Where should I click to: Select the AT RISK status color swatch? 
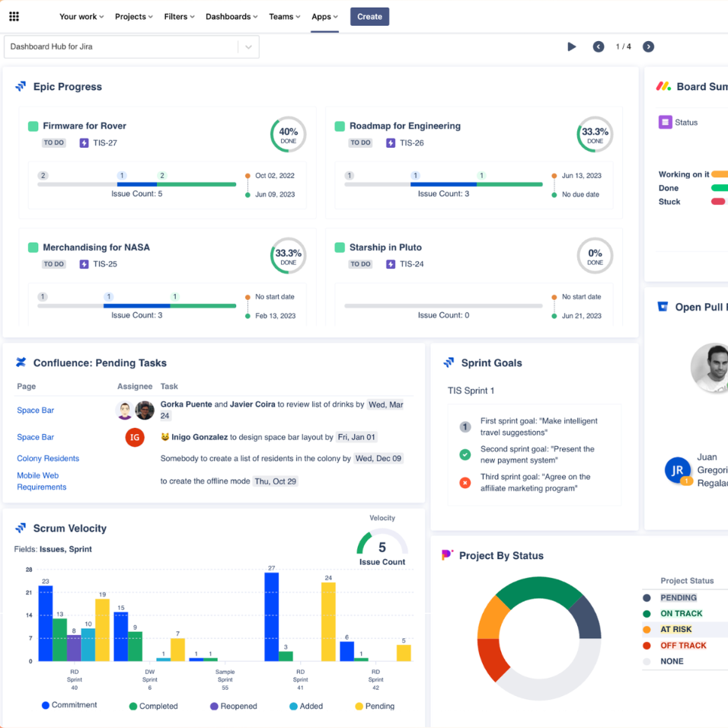[x=647, y=630]
